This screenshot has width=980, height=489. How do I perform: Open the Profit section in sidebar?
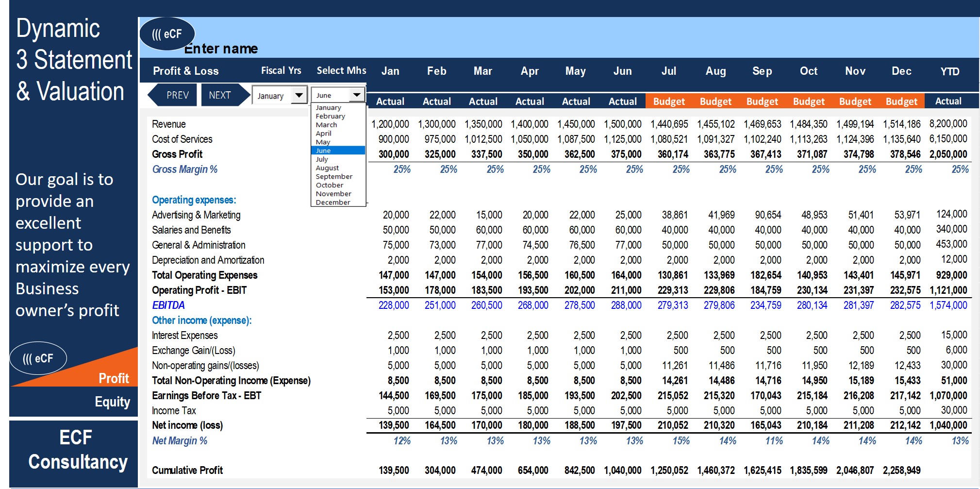[114, 378]
